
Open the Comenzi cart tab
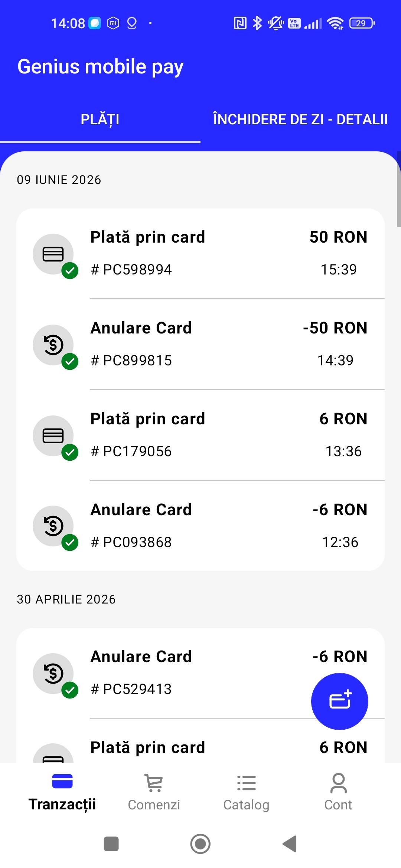[154, 792]
